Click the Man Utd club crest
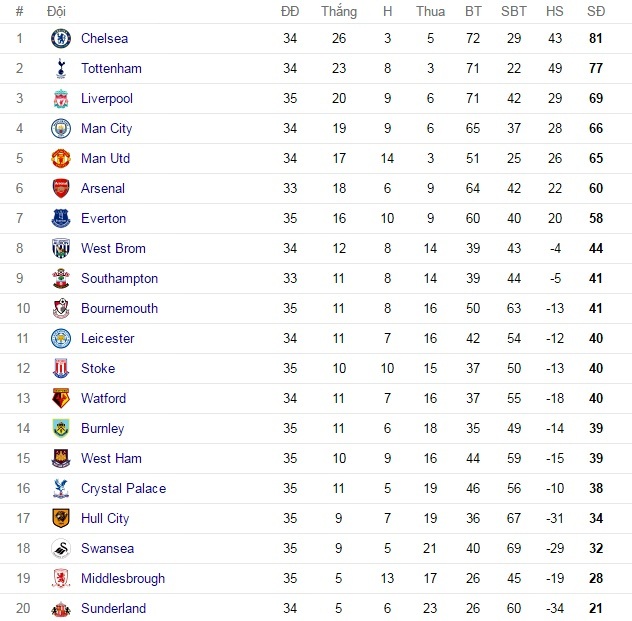Screen dimensions: 632x621 (61, 159)
